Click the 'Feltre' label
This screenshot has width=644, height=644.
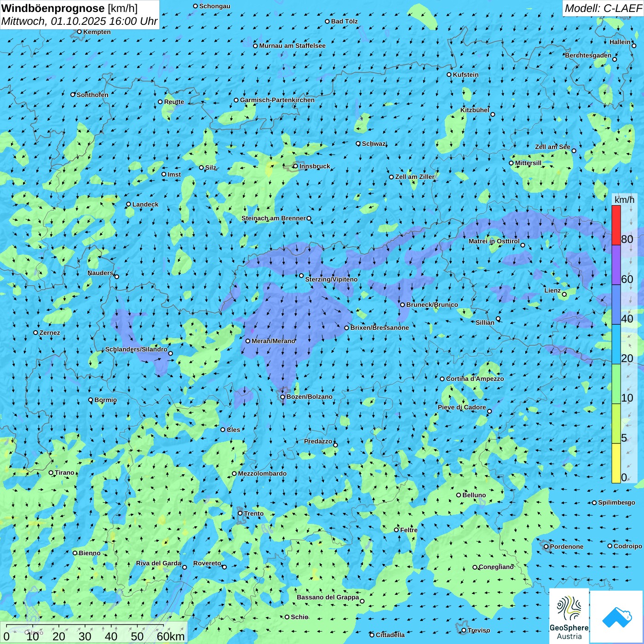pos(409,530)
